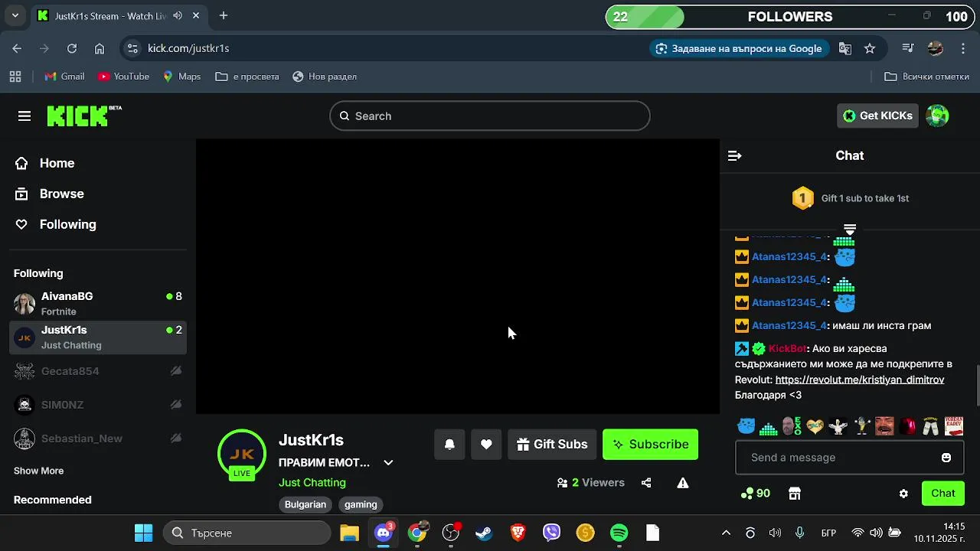Focus the Send a message field
Screen dimensions: 980x551
(x=849, y=458)
